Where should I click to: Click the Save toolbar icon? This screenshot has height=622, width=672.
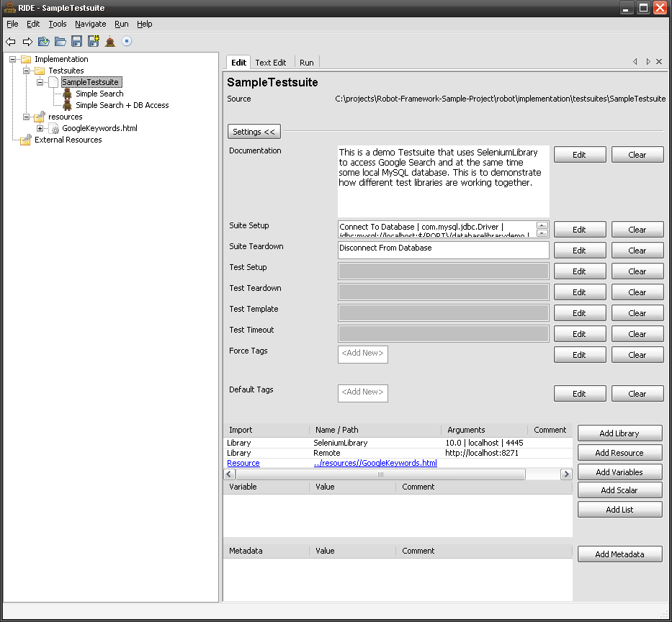[x=76, y=42]
